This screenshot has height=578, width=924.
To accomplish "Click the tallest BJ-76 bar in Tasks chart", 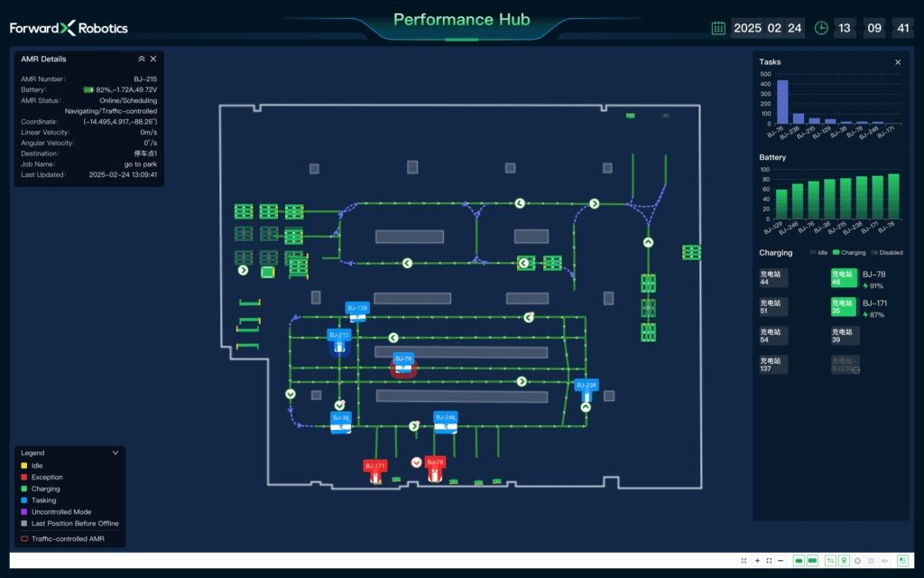I will (x=782, y=101).
